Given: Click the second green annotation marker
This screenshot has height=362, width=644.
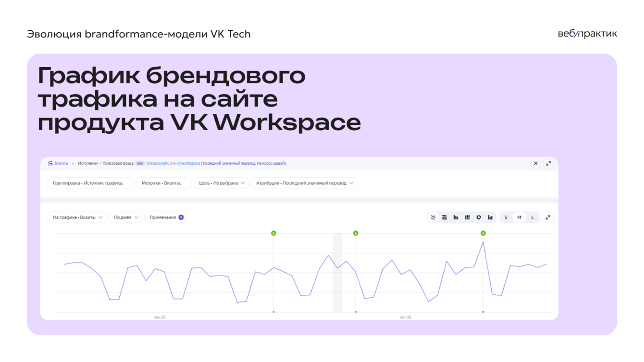Looking at the screenshot, I should point(356,233).
